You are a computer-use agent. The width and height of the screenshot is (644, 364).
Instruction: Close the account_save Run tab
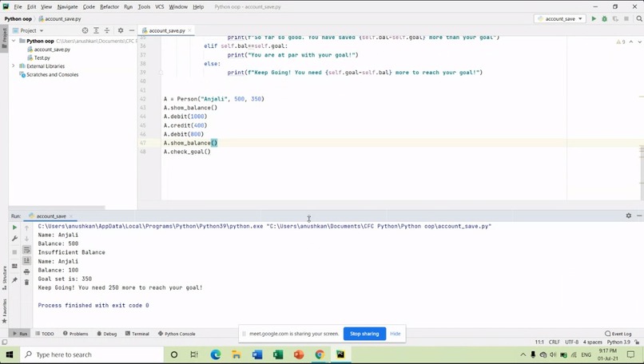point(71,216)
